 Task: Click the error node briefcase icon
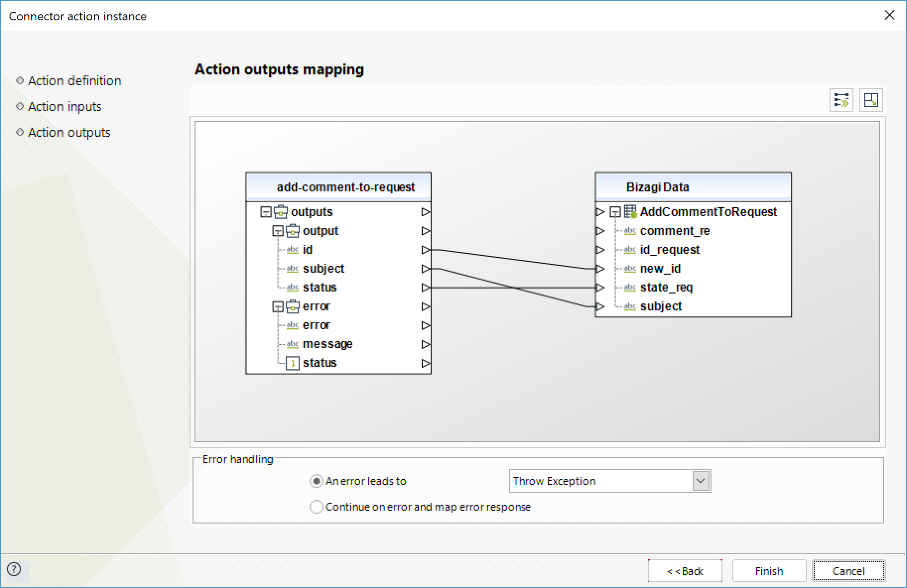point(293,306)
